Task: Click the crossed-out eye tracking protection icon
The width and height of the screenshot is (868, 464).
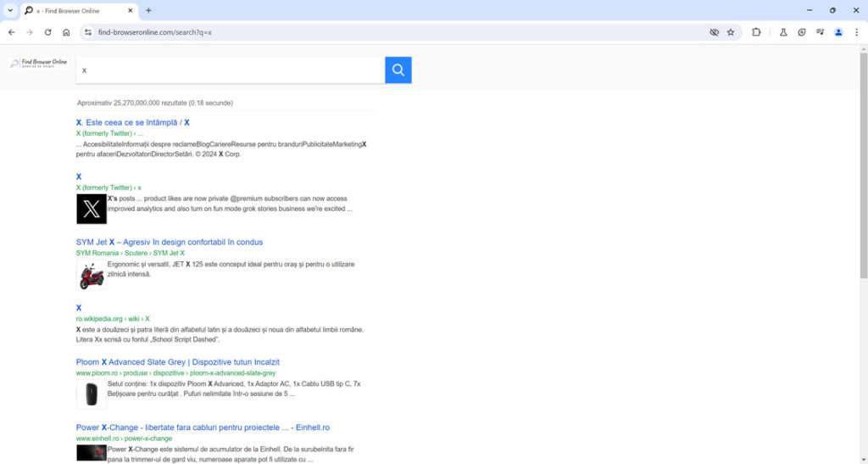Action: coord(714,33)
